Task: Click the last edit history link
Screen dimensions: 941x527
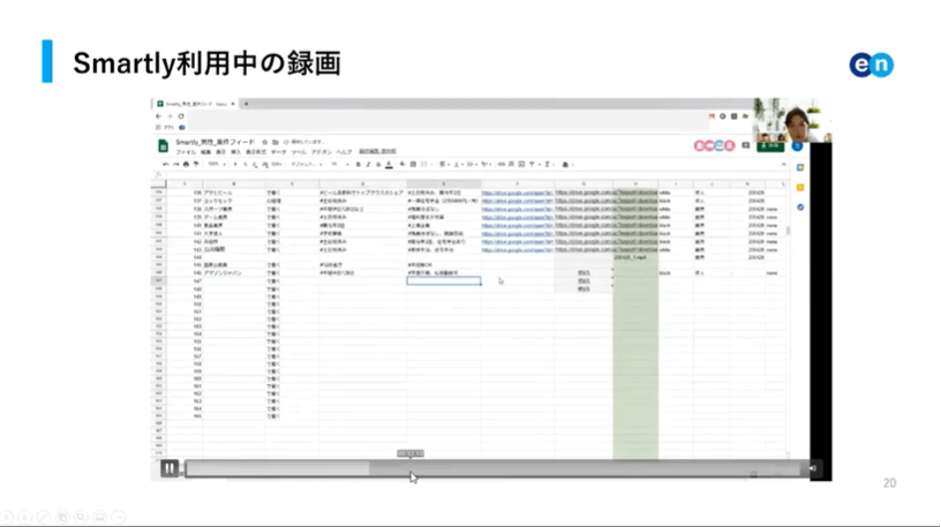Action: click(377, 152)
